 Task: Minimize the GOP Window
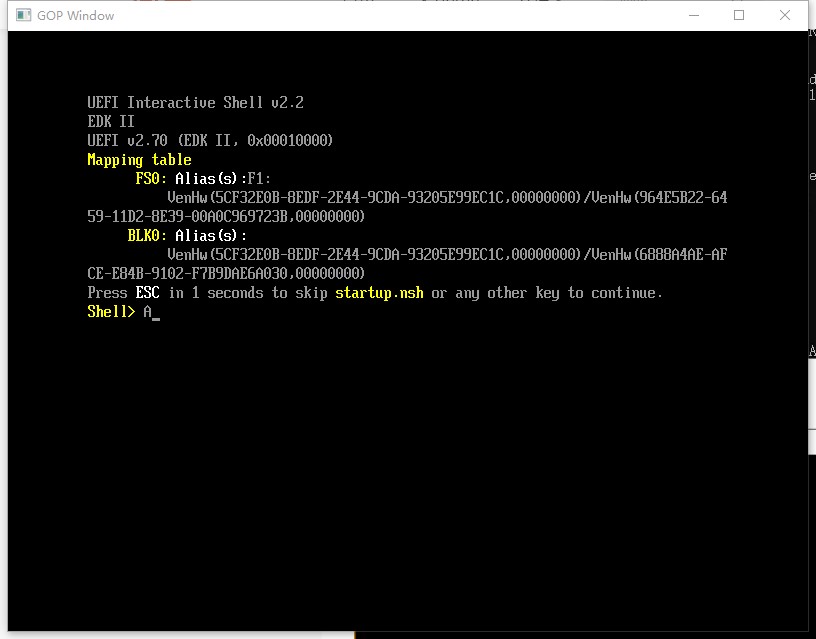click(694, 15)
